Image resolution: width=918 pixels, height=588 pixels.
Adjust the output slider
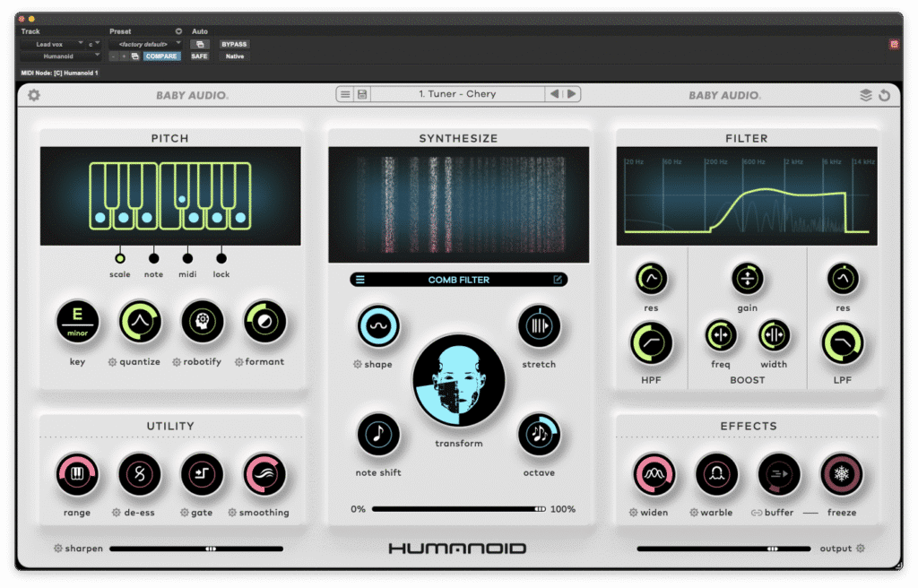(x=723, y=549)
